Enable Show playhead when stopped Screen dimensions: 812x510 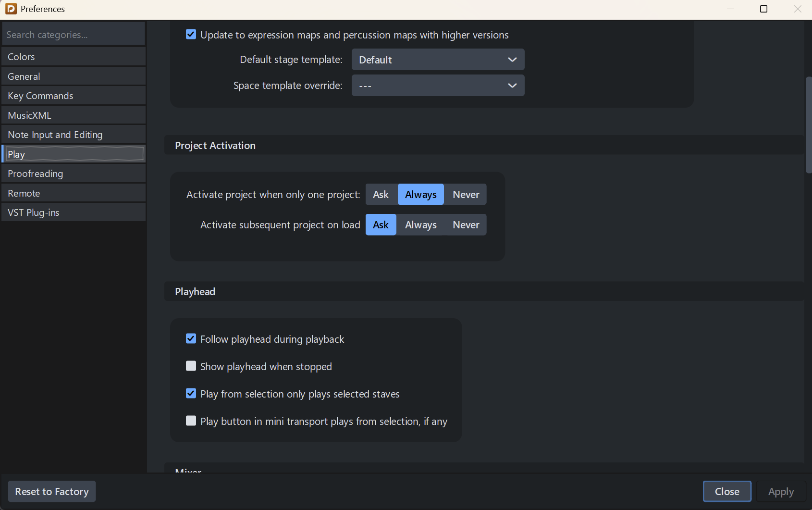tap(191, 366)
